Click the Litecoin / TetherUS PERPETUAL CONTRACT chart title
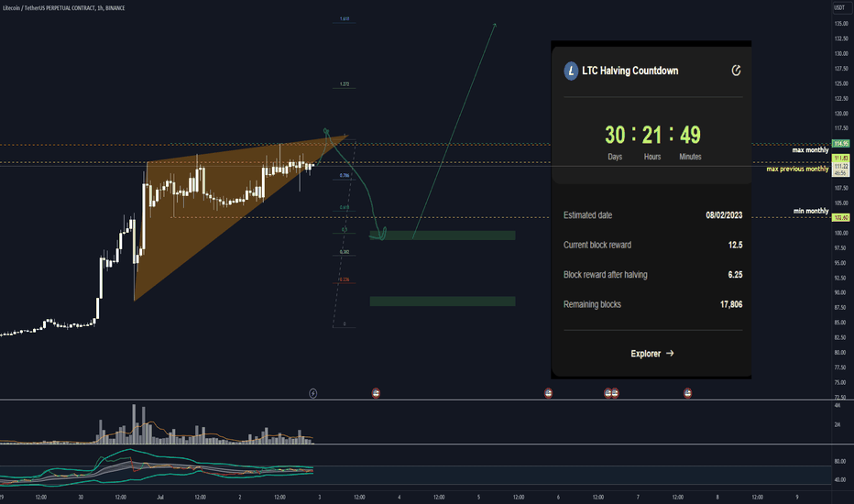 64,8
